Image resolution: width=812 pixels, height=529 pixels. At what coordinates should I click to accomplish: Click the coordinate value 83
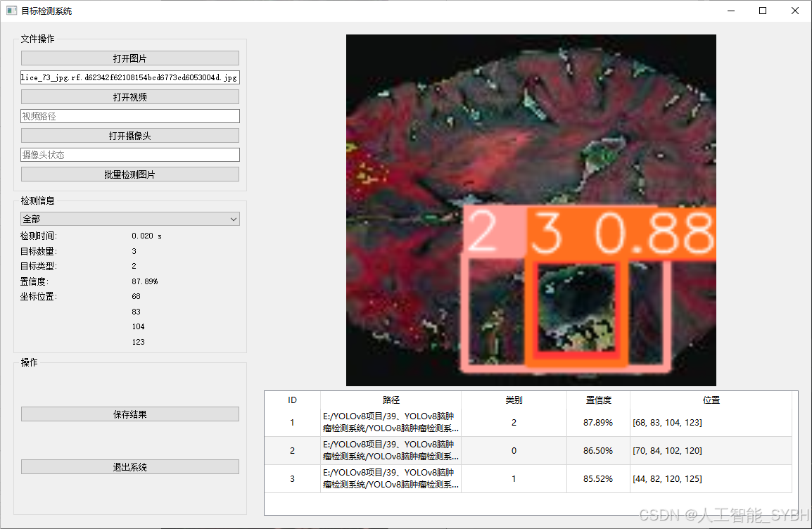coord(137,312)
